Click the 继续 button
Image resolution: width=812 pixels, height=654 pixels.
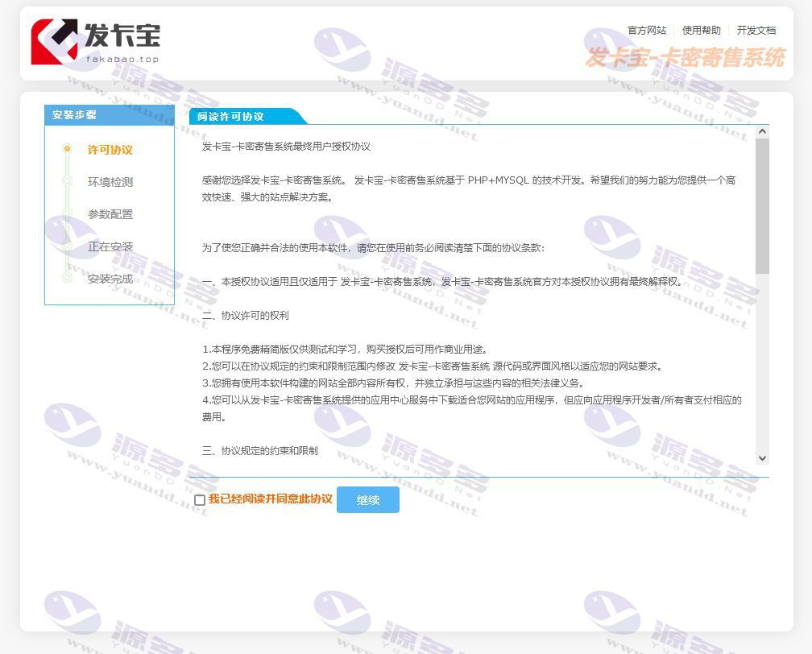(x=367, y=499)
